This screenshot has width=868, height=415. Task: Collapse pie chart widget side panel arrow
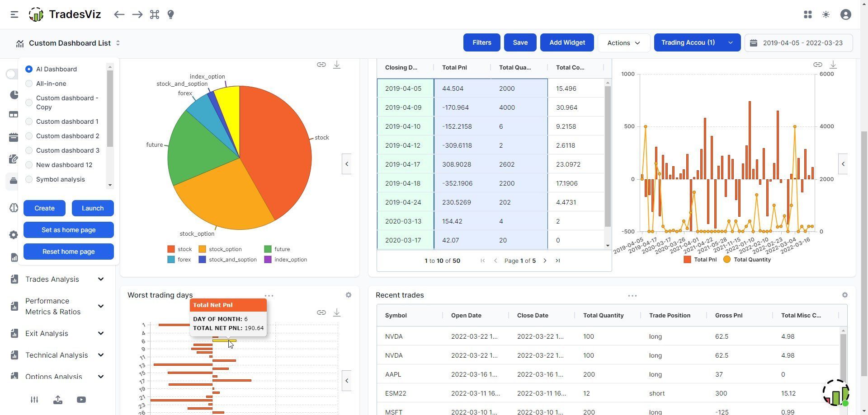point(347,164)
